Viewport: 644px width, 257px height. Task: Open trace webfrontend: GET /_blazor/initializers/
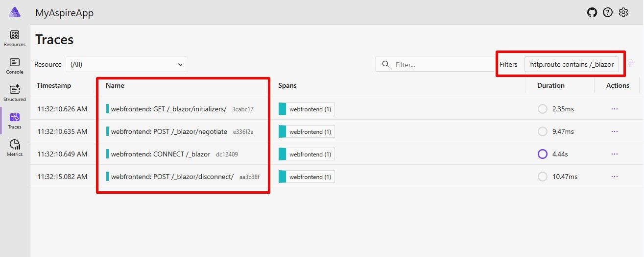click(x=168, y=109)
